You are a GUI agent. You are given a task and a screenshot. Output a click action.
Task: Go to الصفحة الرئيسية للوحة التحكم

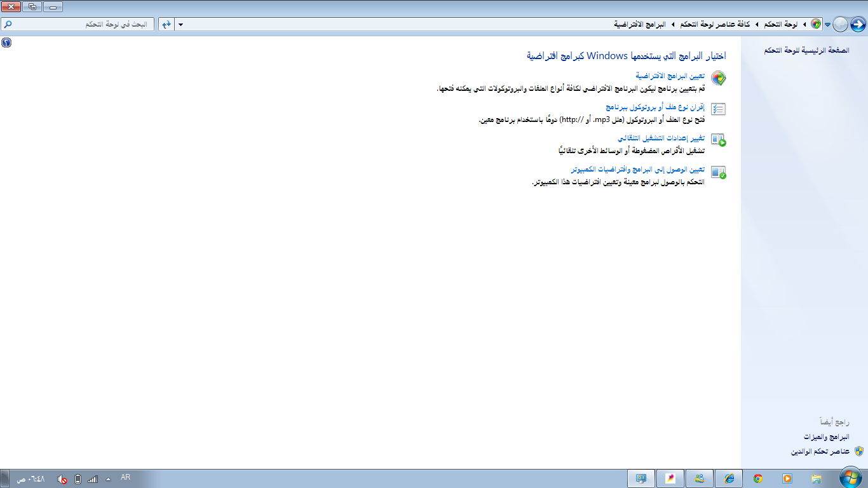[x=806, y=50]
